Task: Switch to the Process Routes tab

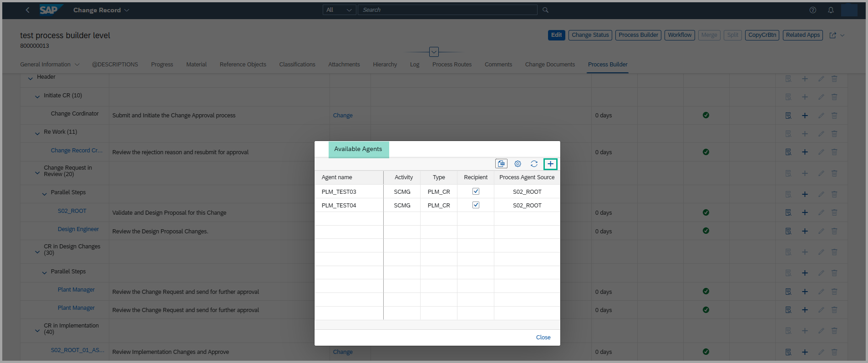Action: [452, 65]
